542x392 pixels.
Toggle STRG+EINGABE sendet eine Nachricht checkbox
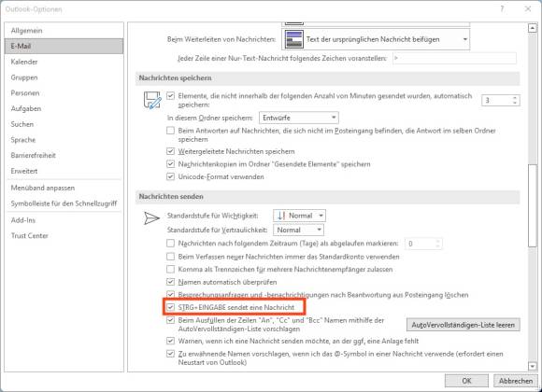pos(170,307)
